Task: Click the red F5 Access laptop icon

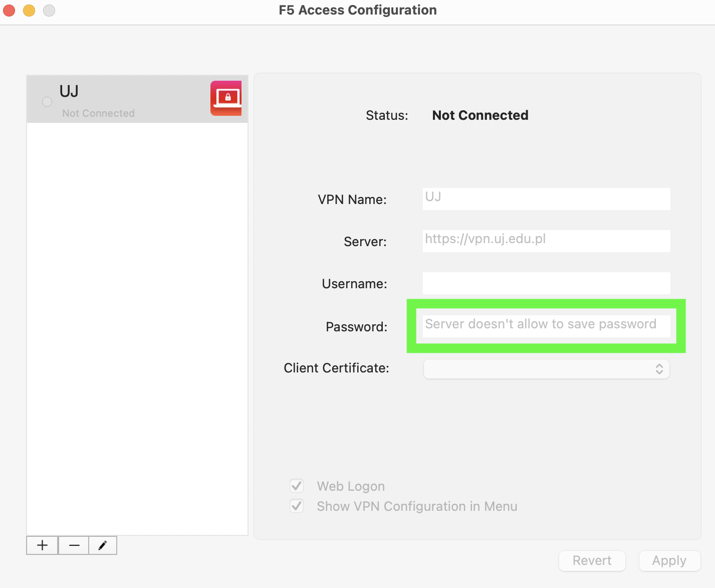Action: point(226,98)
